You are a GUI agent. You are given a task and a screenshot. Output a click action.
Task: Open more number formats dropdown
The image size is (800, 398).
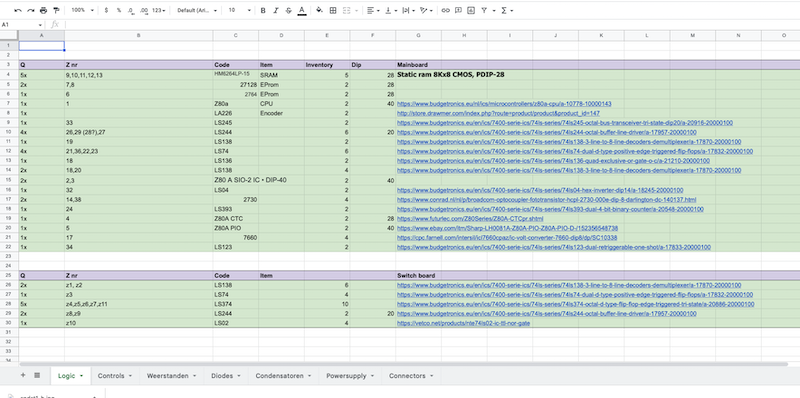pos(159,10)
